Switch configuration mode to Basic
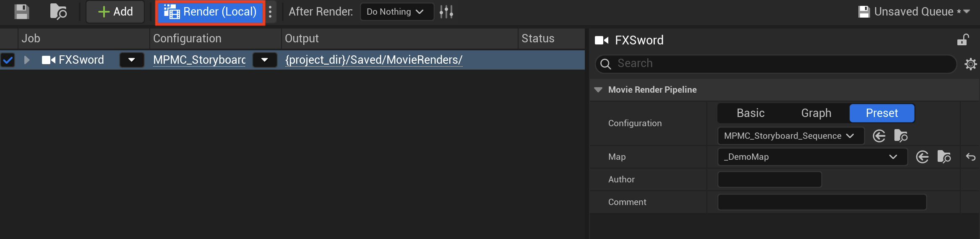 coord(751,113)
